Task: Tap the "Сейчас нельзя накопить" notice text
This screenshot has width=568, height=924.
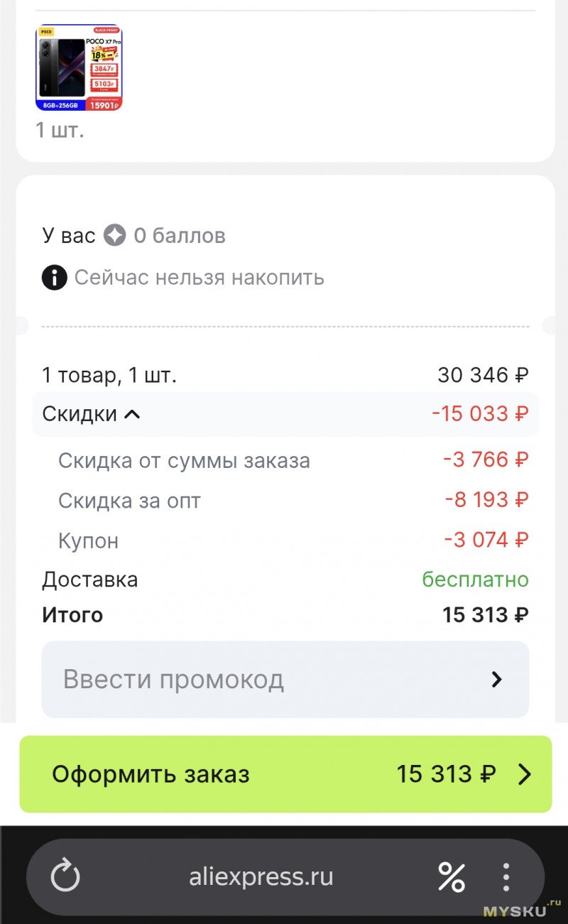Action: 199,277
